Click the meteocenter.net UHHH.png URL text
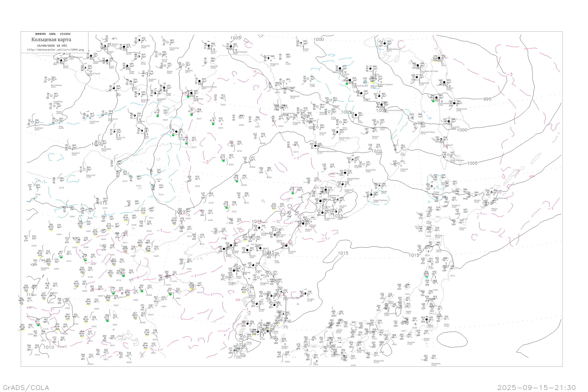Screen dimensions: 588x392 [55, 50]
